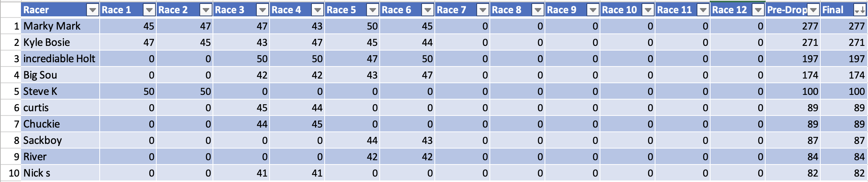Open the Pre-Drop column filter arrow
The image size is (868, 182).
(x=813, y=10)
